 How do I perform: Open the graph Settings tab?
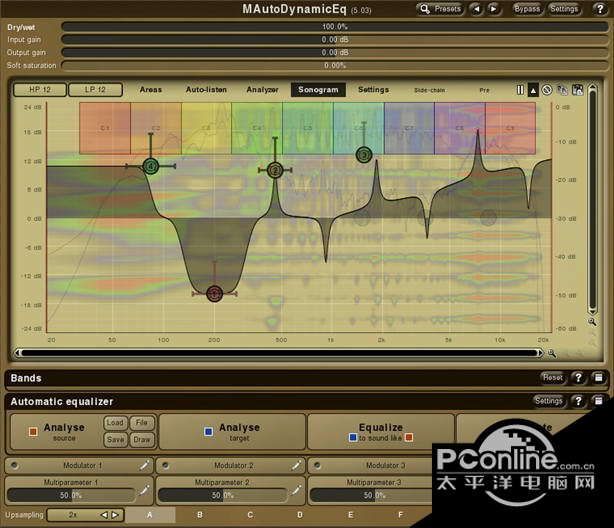pos(374,90)
